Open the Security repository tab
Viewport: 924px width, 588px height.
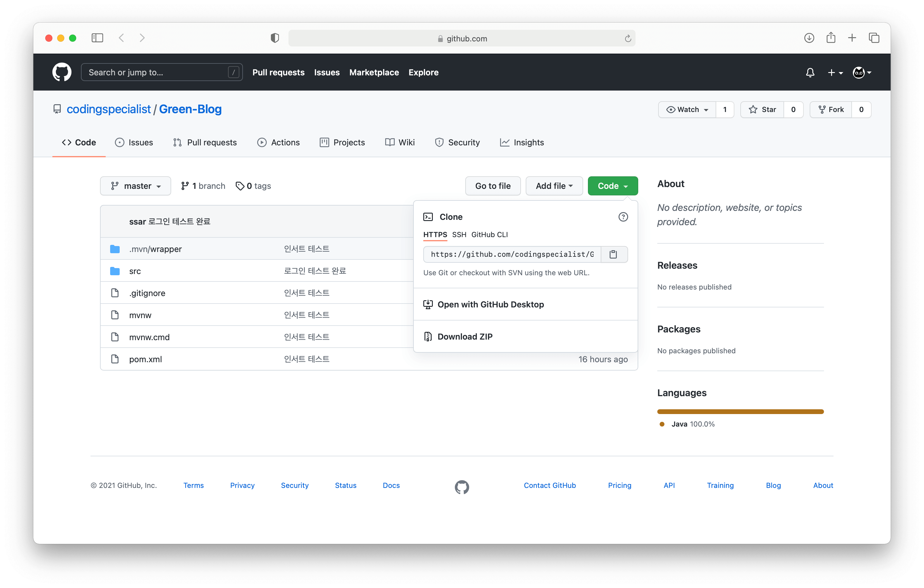click(x=458, y=142)
